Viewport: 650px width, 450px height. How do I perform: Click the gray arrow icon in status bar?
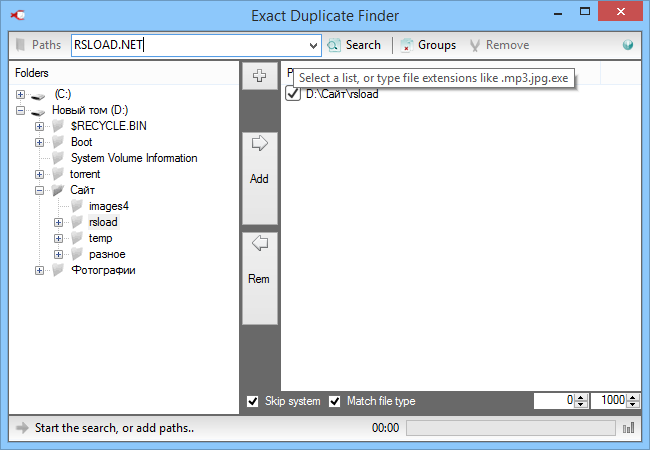tap(22, 428)
